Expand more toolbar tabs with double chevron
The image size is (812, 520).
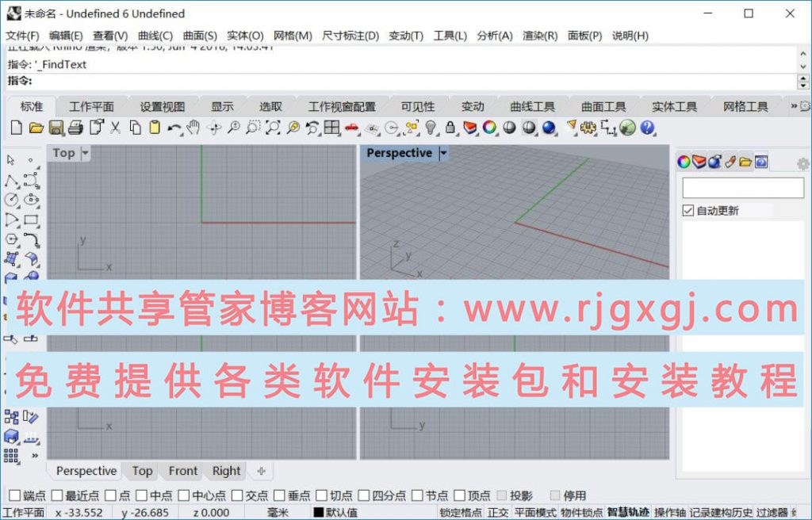[x=794, y=106]
